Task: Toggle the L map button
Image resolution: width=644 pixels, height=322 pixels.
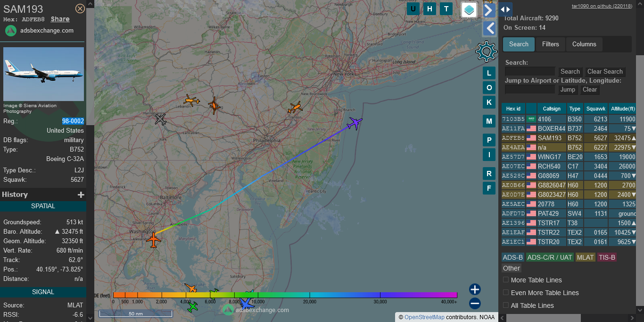Action: coord(489,73)
